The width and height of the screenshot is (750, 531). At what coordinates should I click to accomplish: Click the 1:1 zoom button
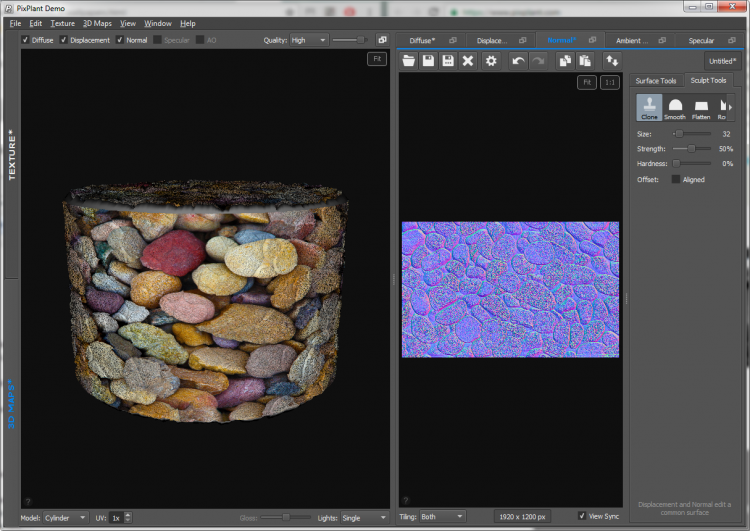[610, 82]
